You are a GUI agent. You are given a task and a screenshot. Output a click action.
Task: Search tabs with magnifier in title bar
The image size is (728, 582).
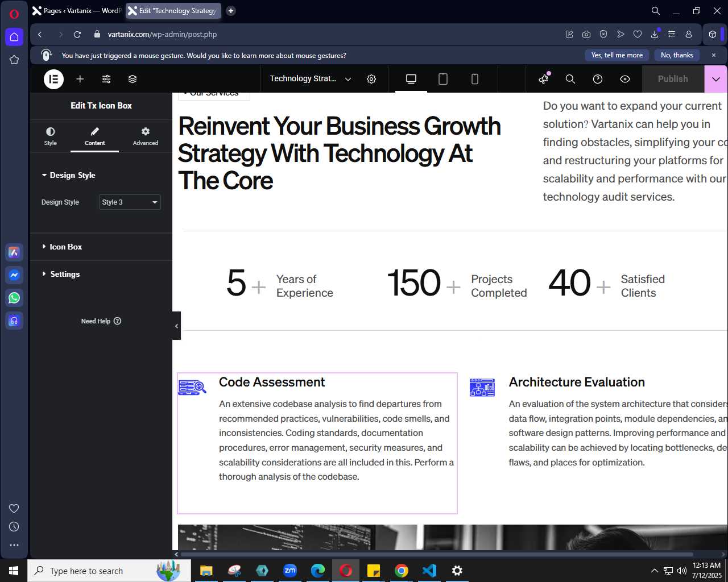tap(656, 11)
